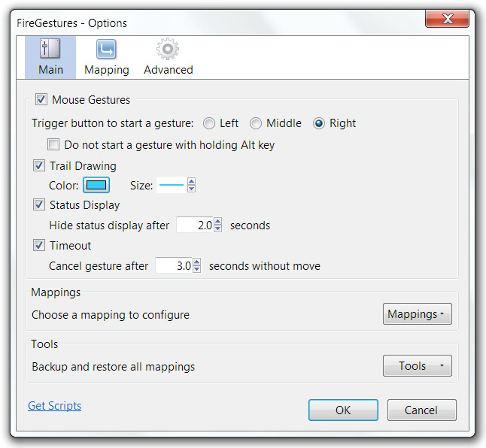Select Left as trigger button
Screen dimensions: 486x448
click(209, 123)
